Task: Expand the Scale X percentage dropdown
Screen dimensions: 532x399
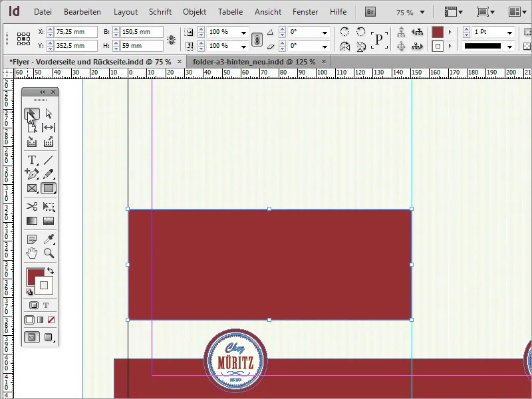Action: pos(243,33)
